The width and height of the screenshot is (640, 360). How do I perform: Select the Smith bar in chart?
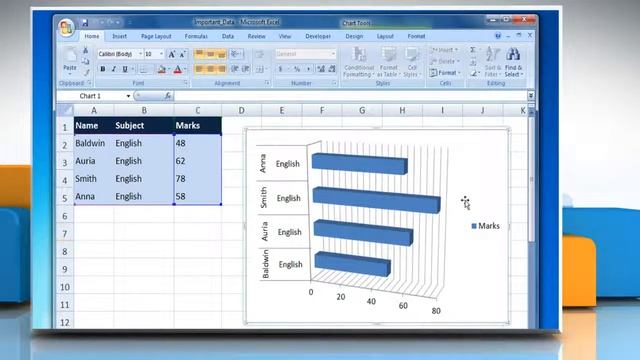click(376, 200)
